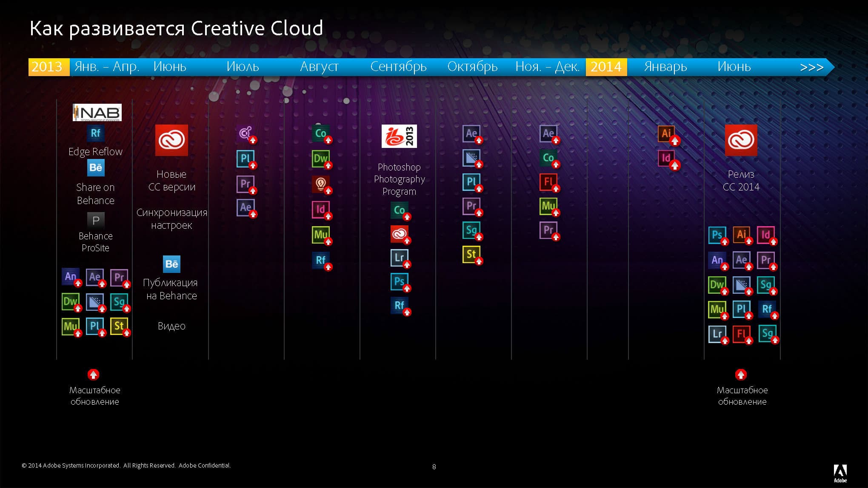868x488 pixels.
Task: Select the 2013 year marker on the timeline
Action: [x=49, y=67]
